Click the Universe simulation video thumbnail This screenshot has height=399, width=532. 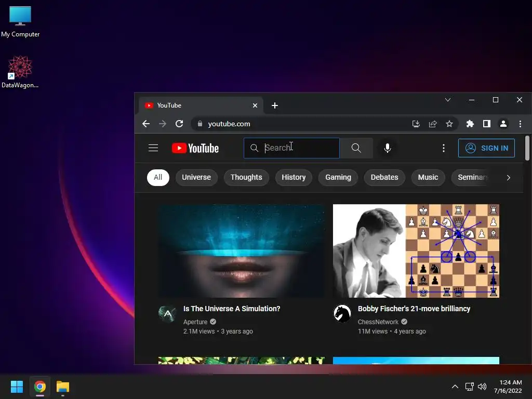click(x=241, y=251)
